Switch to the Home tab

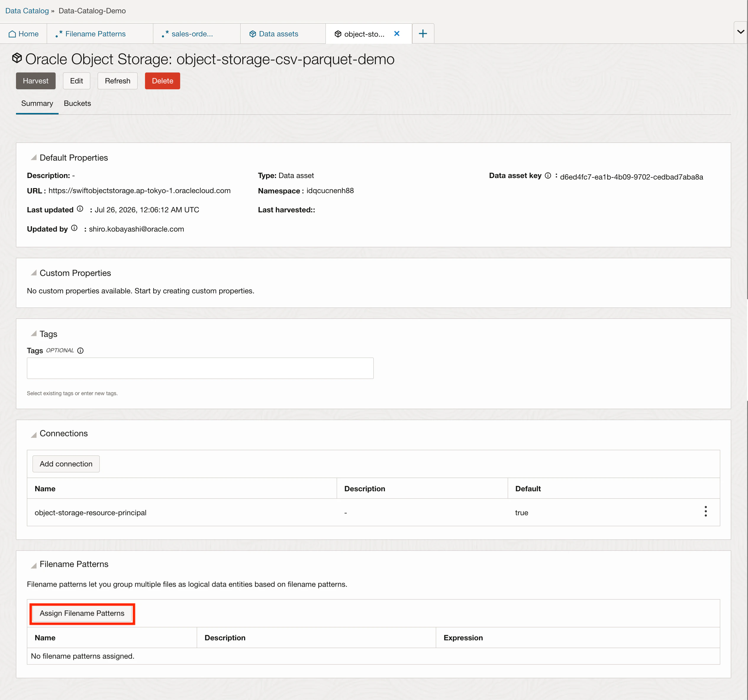pyautogui.click(x=24, y=34)
